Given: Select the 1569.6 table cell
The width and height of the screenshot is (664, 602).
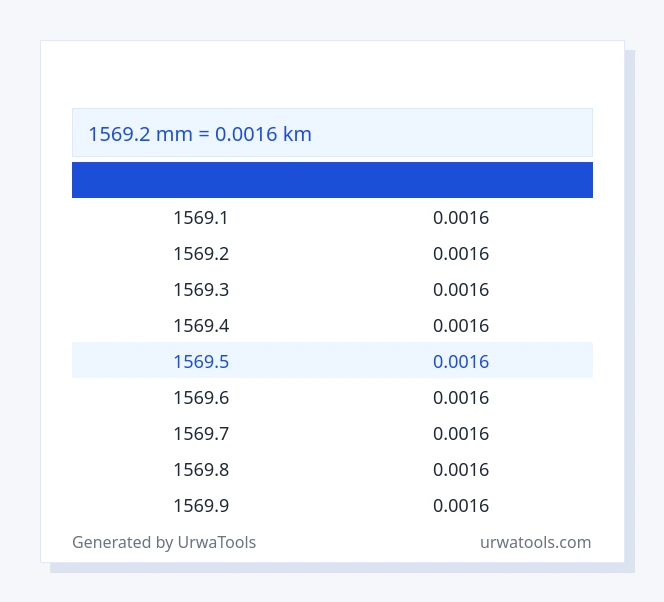Looking at the screenshot, I should [x=201, y=398].
